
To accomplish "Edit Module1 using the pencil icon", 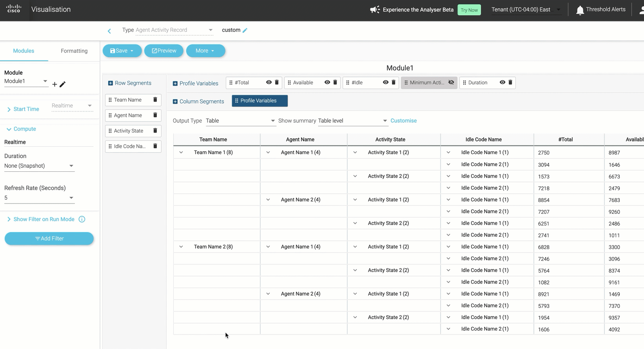I will (x=63, y=84).
